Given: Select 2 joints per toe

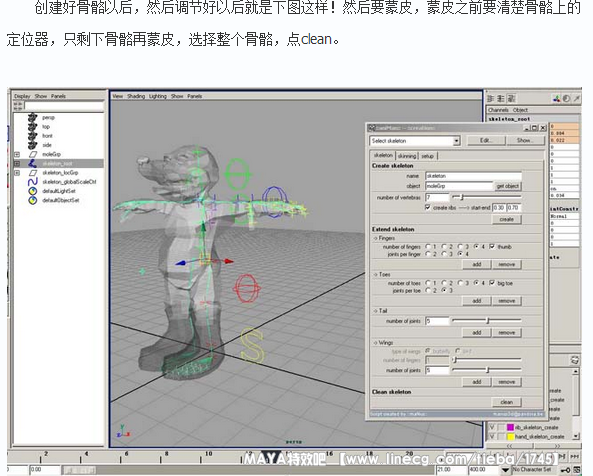Looking at the screenshot, I should (428, 290).
